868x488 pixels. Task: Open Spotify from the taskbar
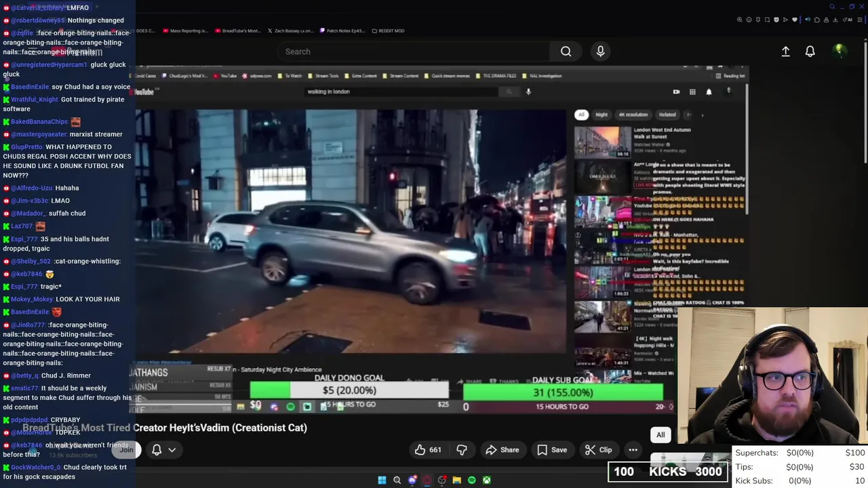click(x=471, y=481)
